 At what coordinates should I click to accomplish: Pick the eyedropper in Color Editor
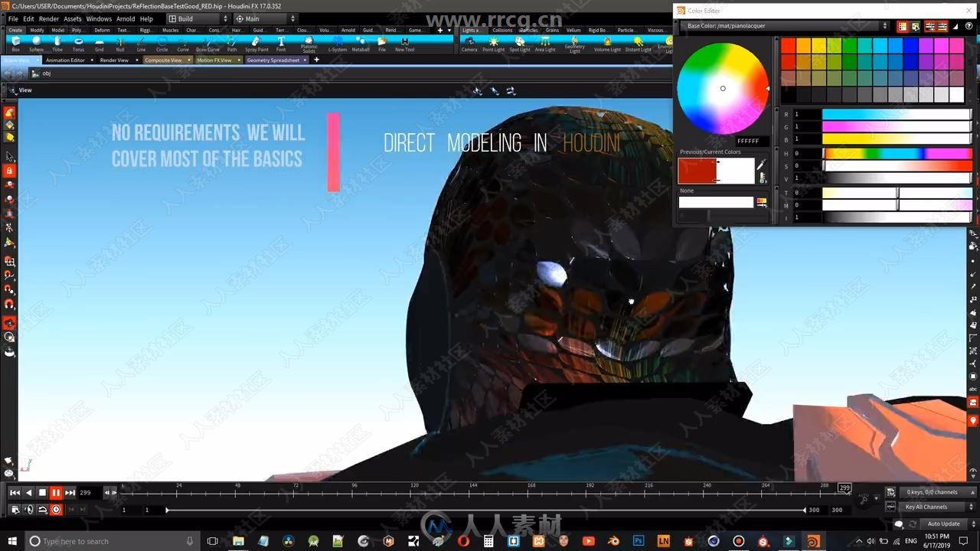(761, 165)
